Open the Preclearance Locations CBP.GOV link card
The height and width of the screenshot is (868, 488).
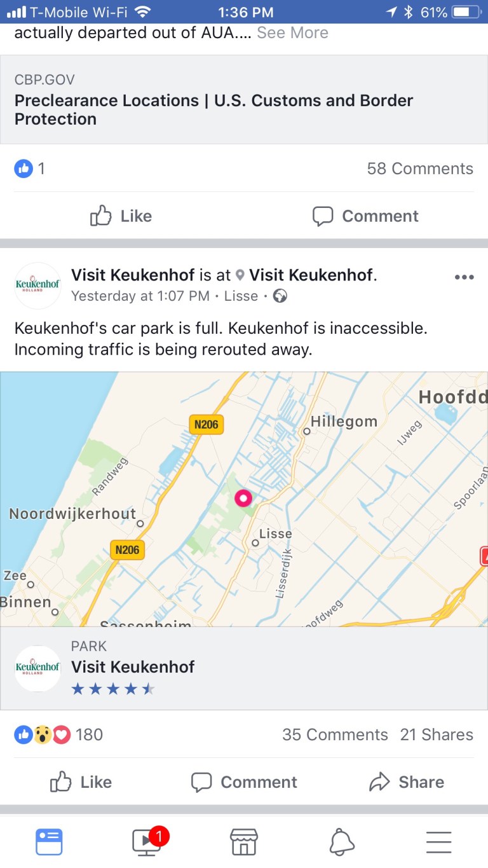[244, 100]
